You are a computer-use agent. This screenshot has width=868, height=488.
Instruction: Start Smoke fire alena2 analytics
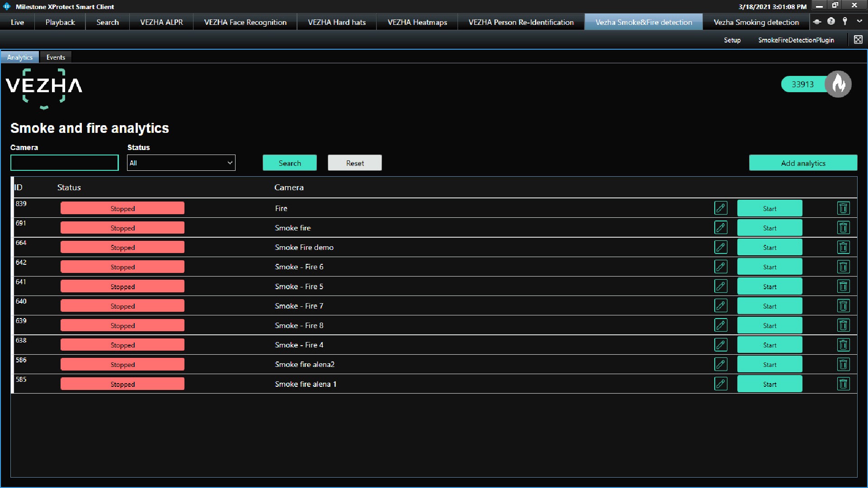pyautogui.click(x=769, y=364)
